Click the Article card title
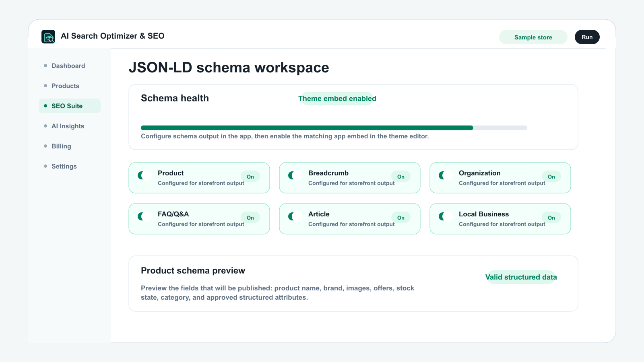This screenshot has width=644, height=362. coord(319,214)
